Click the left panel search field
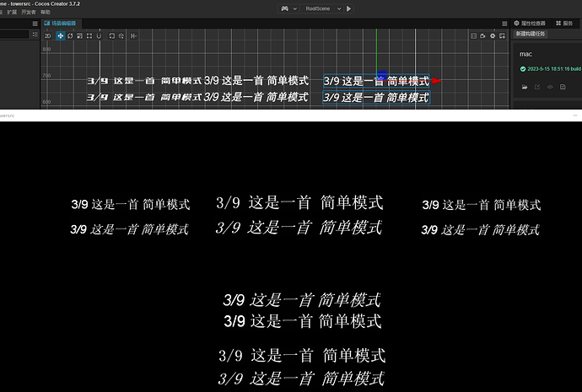 [14, 35]
